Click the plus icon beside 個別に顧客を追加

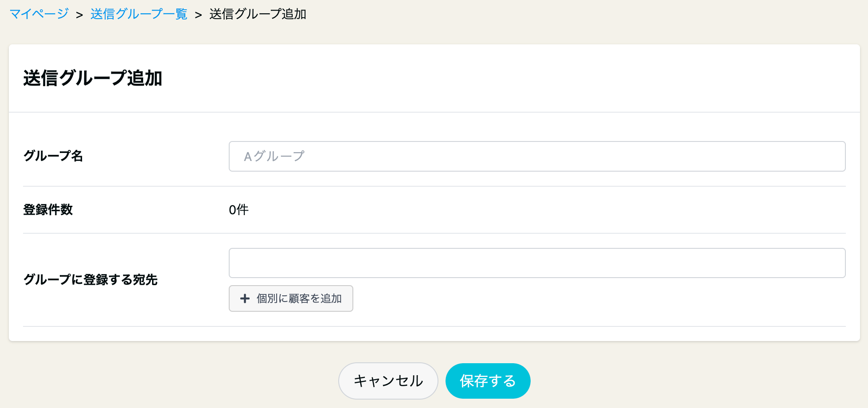tap(245, 298)
